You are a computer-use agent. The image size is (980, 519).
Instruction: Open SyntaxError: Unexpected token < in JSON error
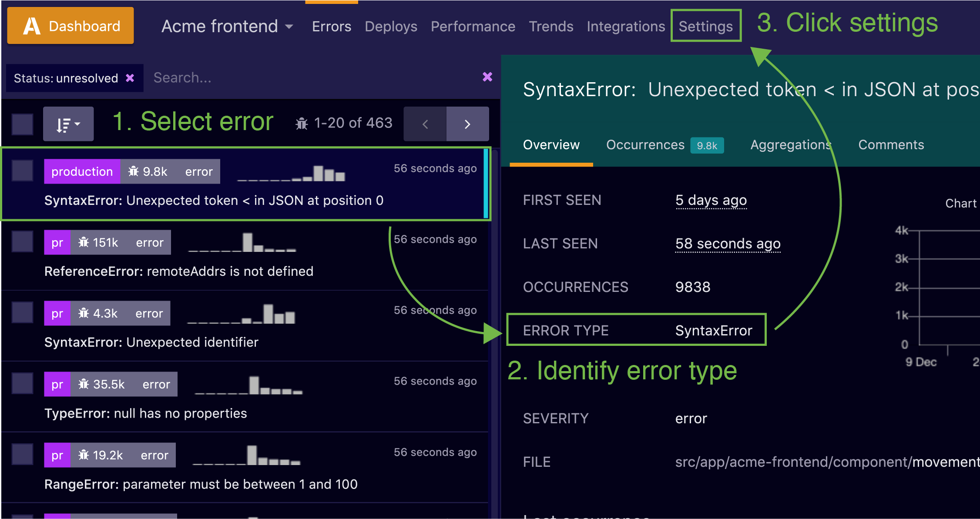[x=214, y=200]
